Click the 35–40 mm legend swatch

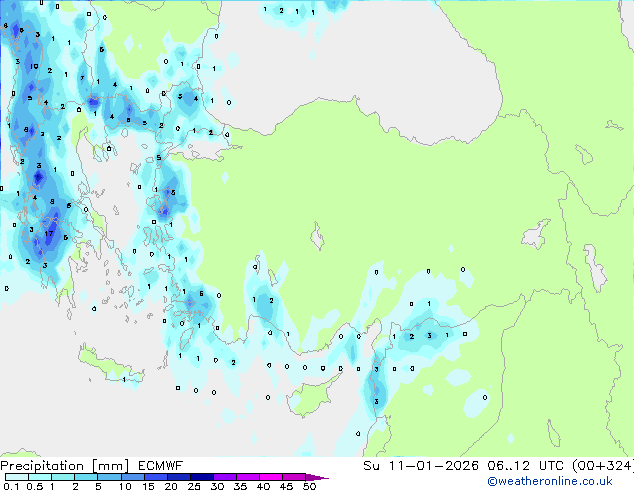[x=247, y=477]
